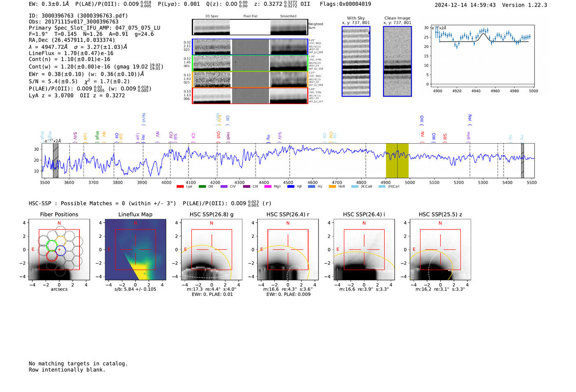Click the 2024-12-14 timestamp

(x=465, y=5)
